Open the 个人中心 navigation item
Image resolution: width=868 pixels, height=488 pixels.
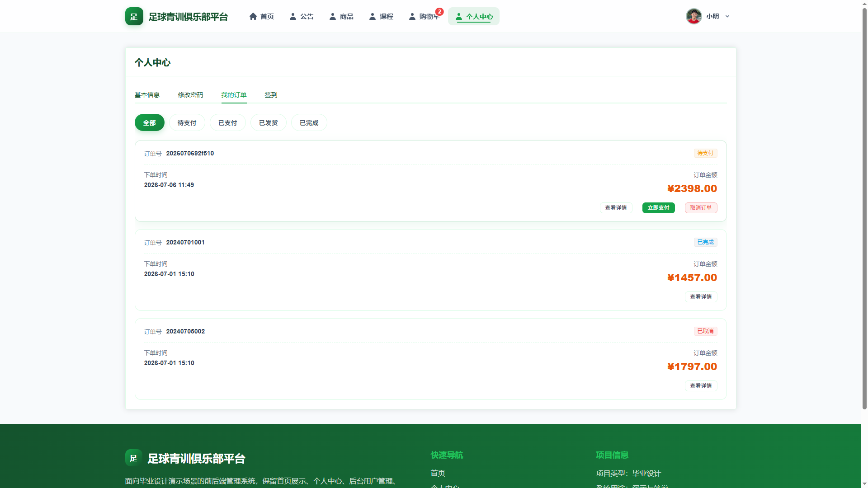click(474, 16)
